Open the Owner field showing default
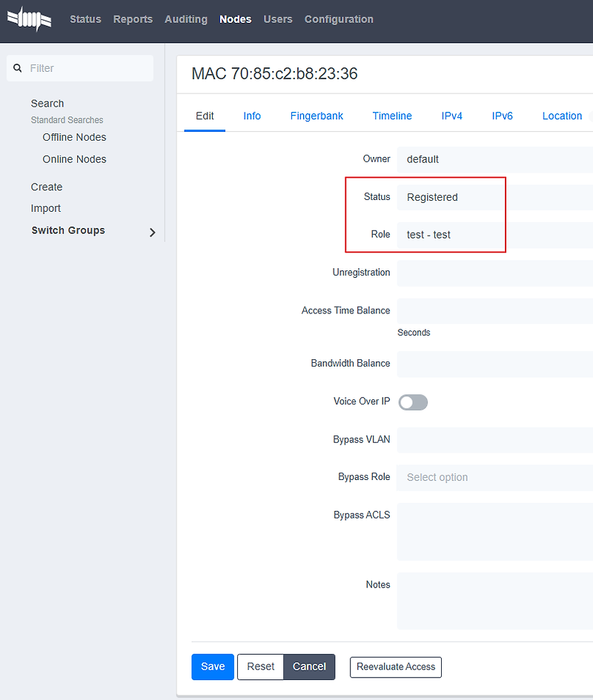This screenshot has width=593, height=700. (x=494, y=159)
